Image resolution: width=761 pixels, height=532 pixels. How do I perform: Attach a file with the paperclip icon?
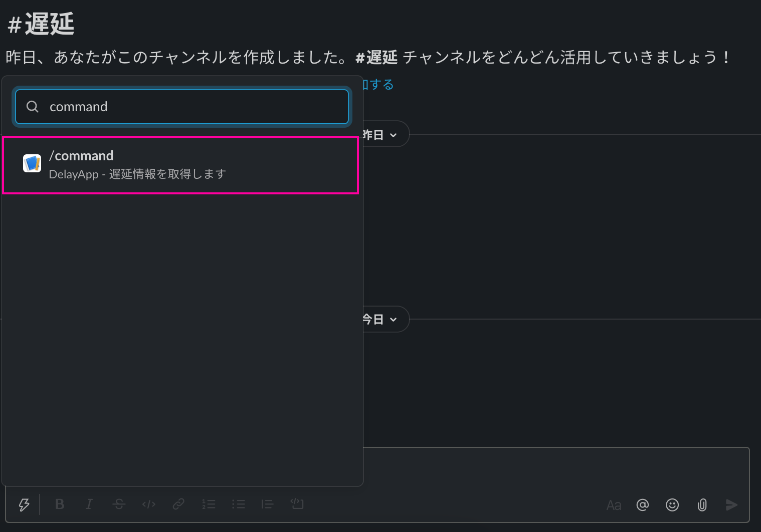pos(702,505)
